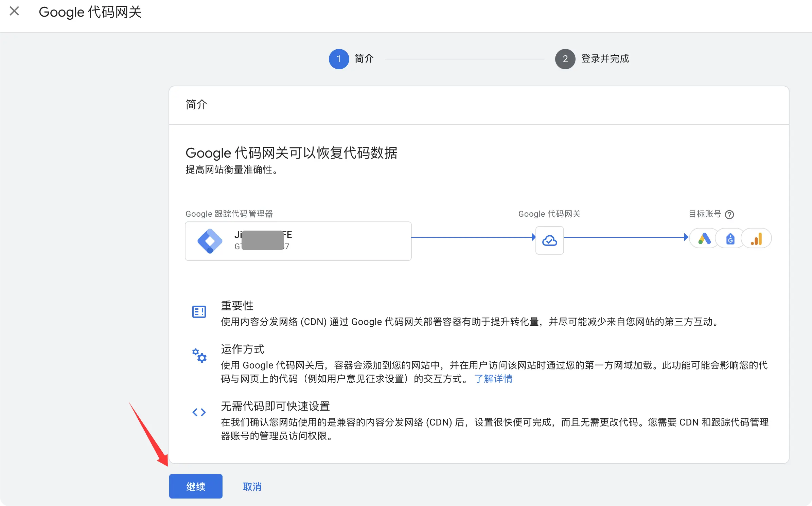Click the 取消 button
Viewport: 812px width, 506px height.
(x=252, y=487)
